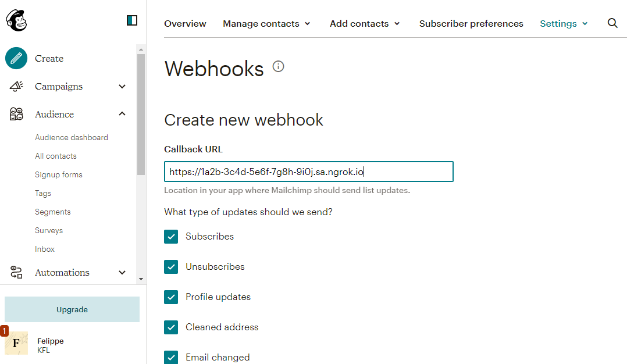Uncheck the Profile updates checkbox
627x364 pixels.
pyautogui.click(x=171, y=297)
